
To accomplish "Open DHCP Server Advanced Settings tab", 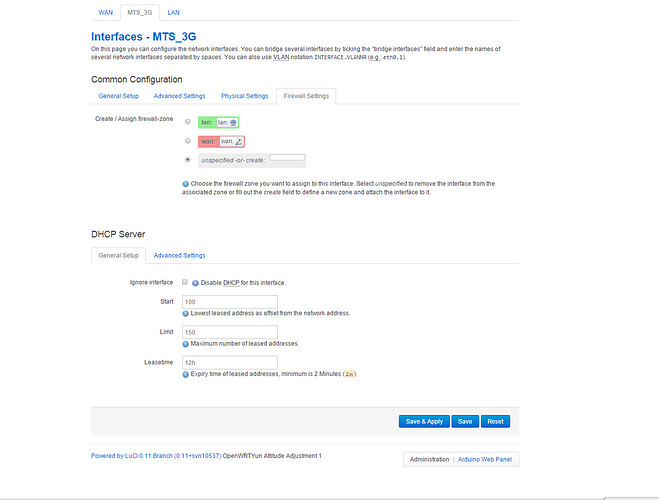I will coord(179,255).
